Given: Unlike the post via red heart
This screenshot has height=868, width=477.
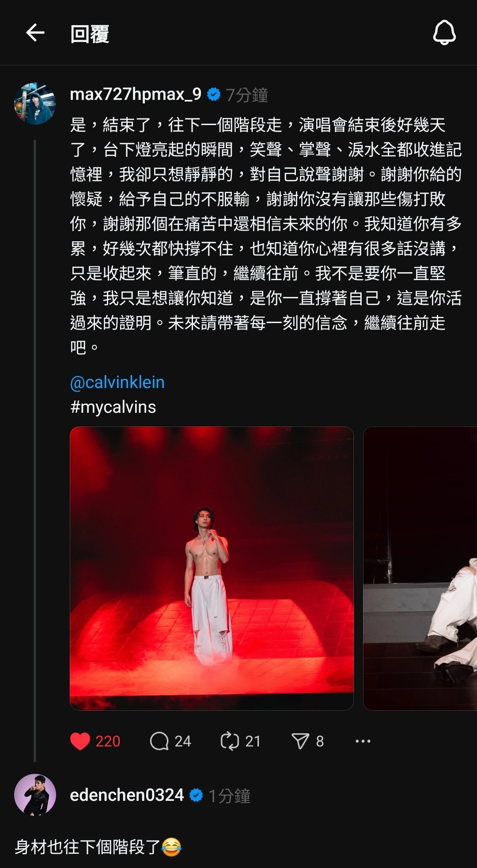Looking at the screenshot, I should click(x=80, y=741).
